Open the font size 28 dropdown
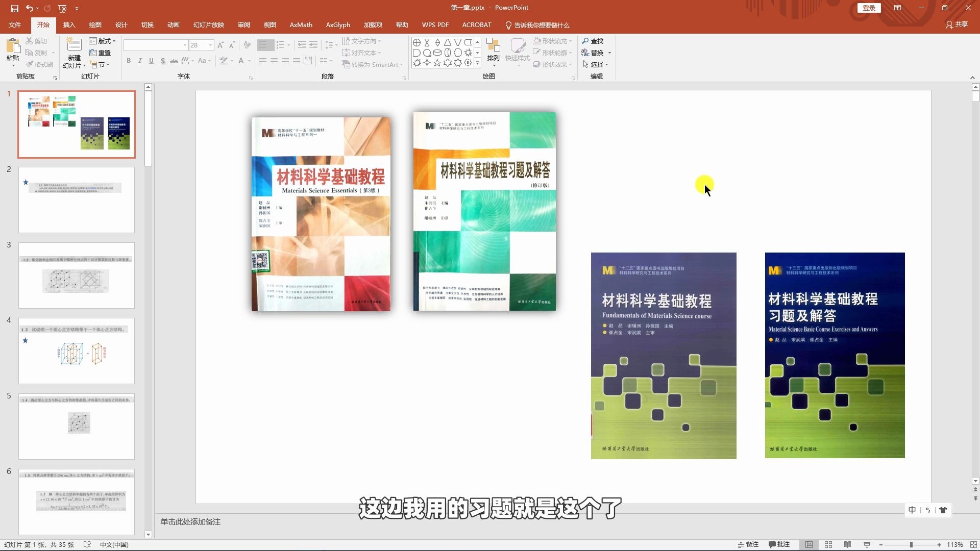 [210, 45]
